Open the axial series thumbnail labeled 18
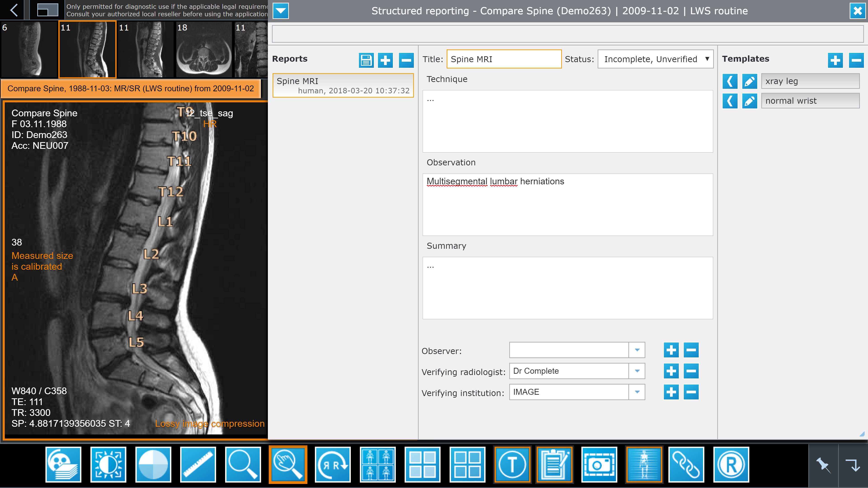This screenshot has height=488, width=868. [x=203, y=49]
